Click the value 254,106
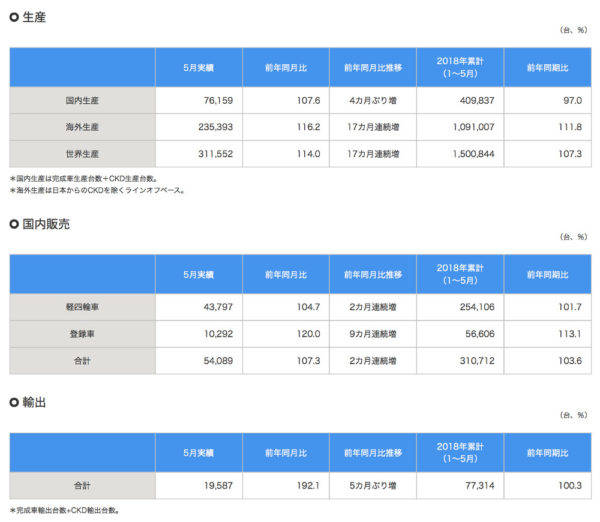 [477, 307]
